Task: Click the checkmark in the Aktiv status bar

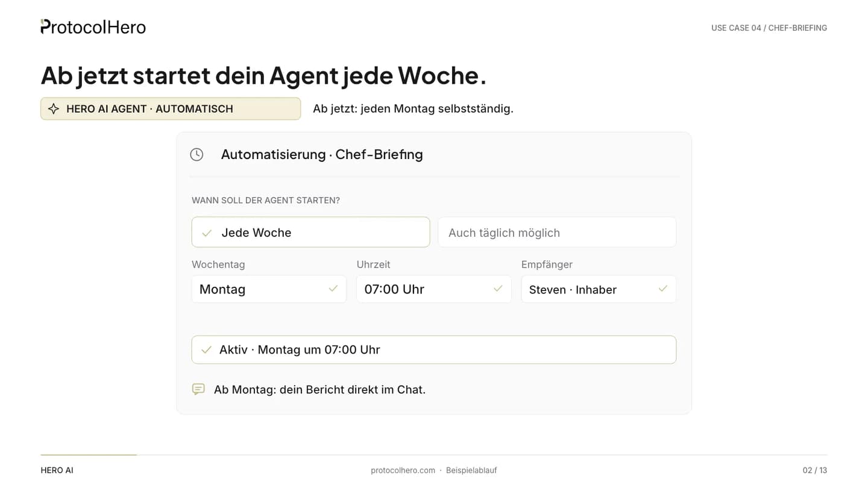Action: click(x=206, y=349)
